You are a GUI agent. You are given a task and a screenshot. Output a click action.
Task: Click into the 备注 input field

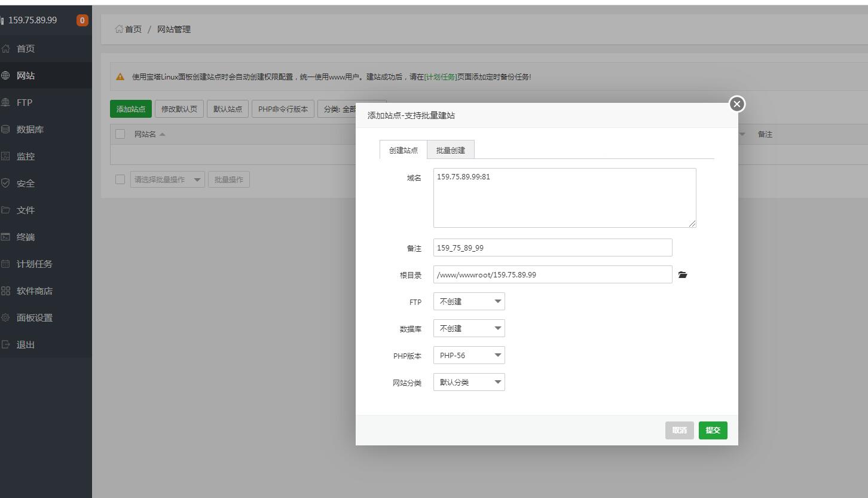pyautogui.click(x=552, y=248)
